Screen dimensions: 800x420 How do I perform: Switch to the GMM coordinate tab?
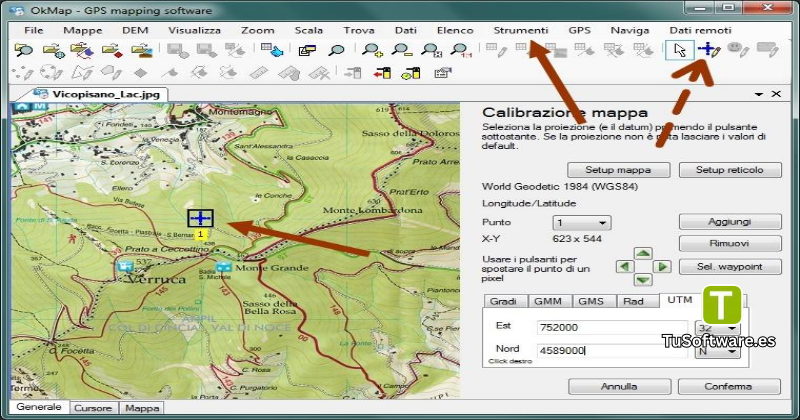(548, 301)
